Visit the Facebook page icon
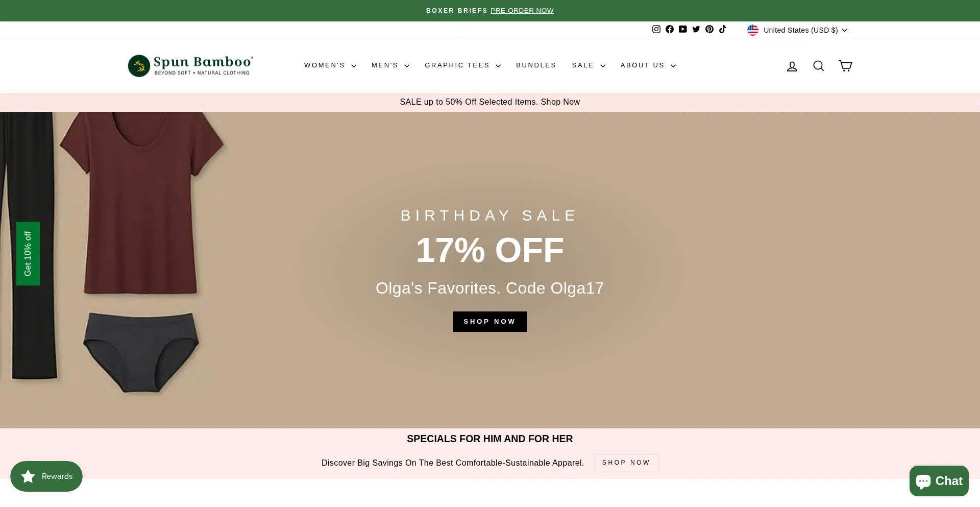 click(670, 30)
